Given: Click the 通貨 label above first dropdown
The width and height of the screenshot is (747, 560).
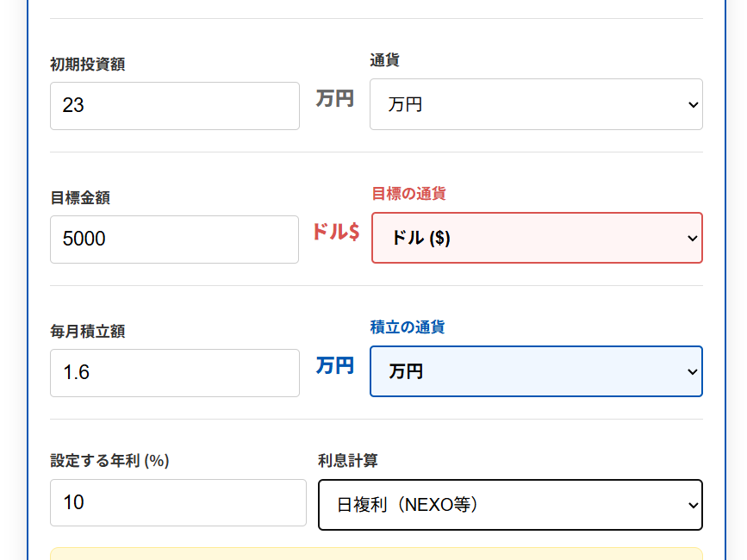Looking at the screenshot, I should (384, 60).
